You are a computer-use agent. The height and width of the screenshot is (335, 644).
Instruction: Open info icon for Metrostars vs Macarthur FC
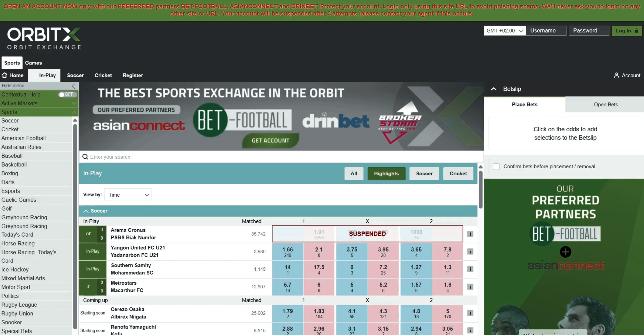[x=470, y=287]
